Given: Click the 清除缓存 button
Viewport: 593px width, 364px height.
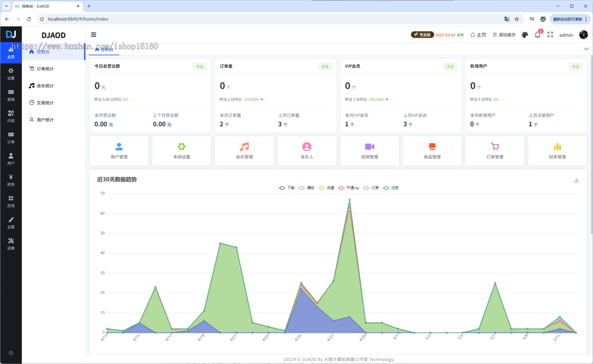Looking at the screenshot, I should (504, 35).
